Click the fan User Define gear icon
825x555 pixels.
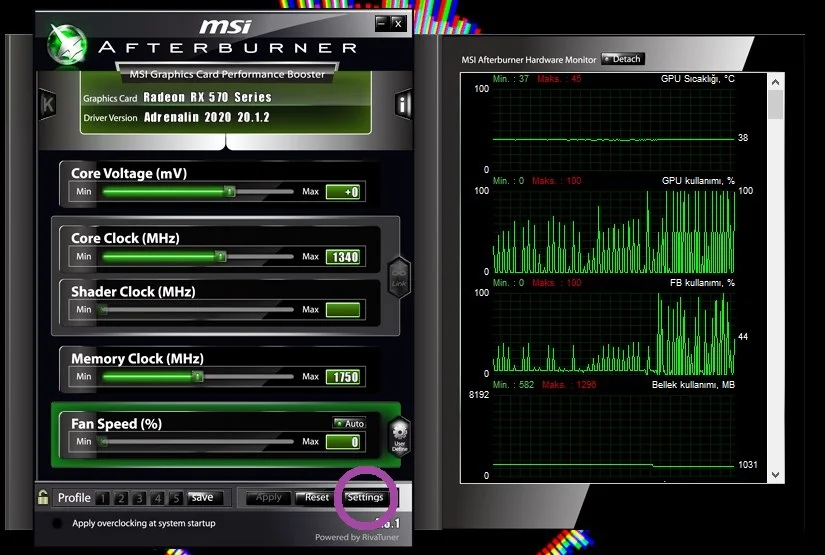tap(399, 436)
